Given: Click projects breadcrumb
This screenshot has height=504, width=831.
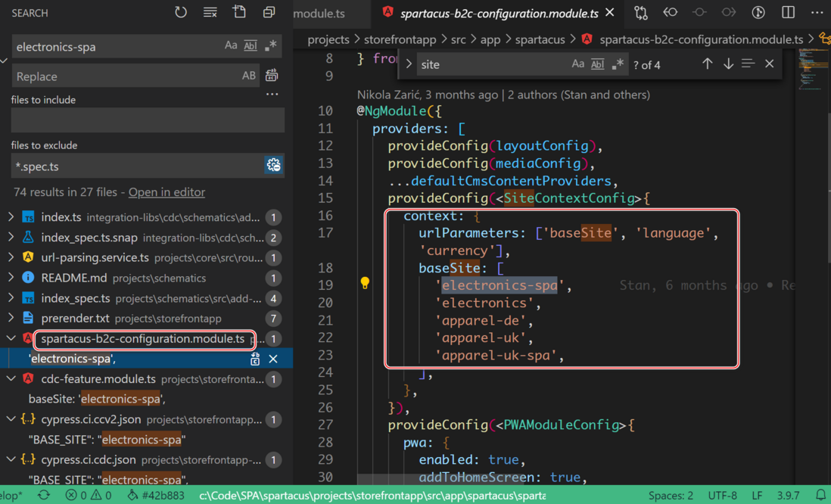Looking at the screenshot, I should (x=328, y=40).
